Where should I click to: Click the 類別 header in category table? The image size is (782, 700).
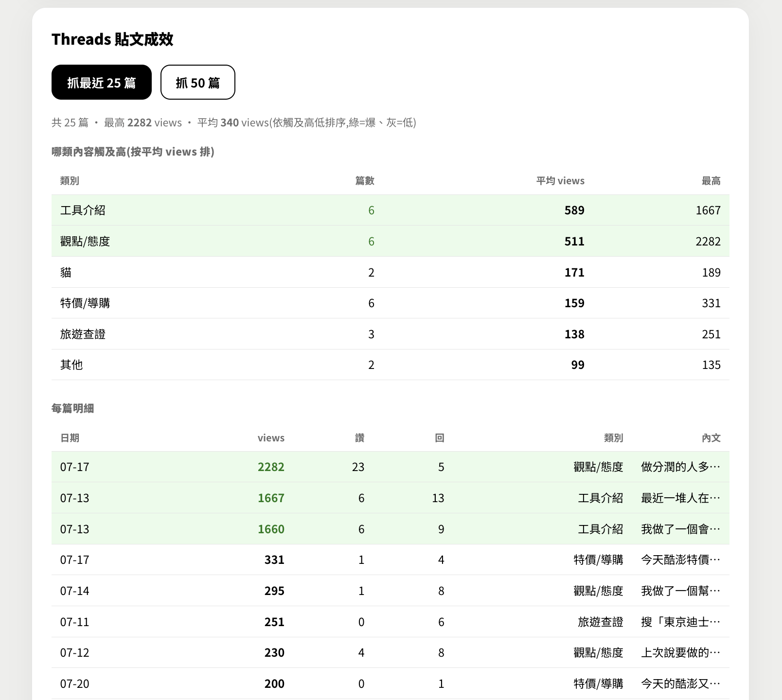[x=70, y=181]
